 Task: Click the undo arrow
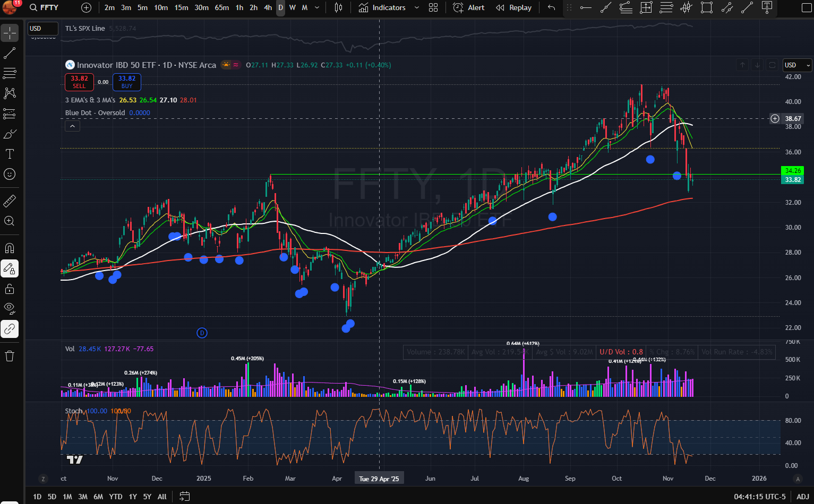tap(551, 7)
